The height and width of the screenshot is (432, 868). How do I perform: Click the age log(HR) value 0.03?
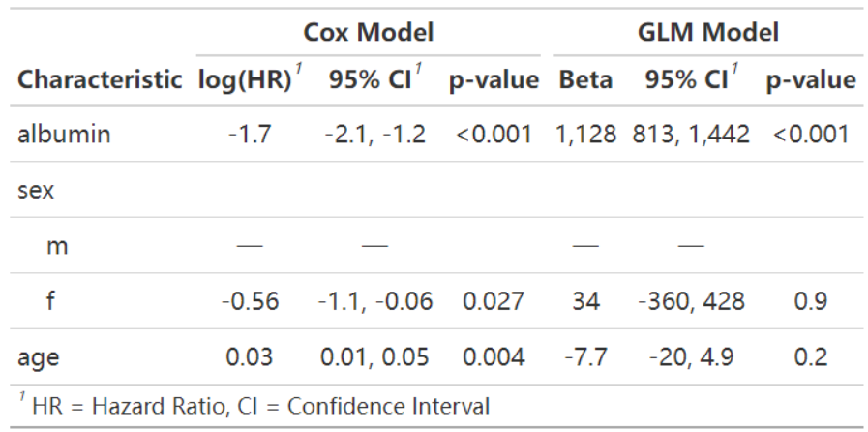click(250, 357)
